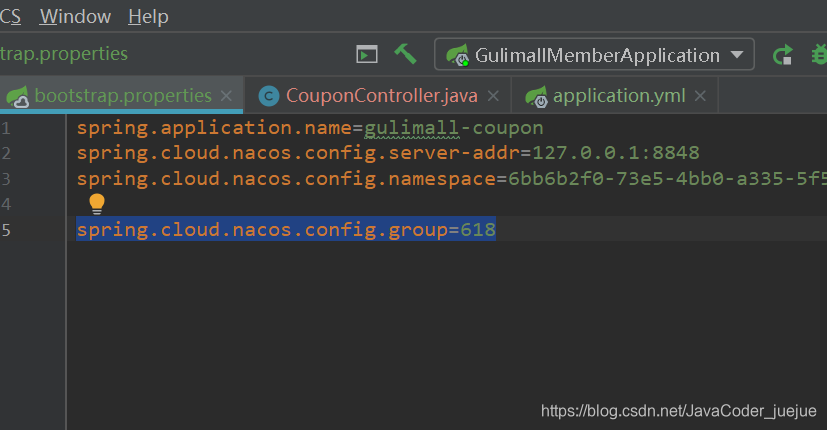Image resolution: width=827 pixels, height=430 pixels.
Task: Close the application.yml tab
Action: coord(700,96)
